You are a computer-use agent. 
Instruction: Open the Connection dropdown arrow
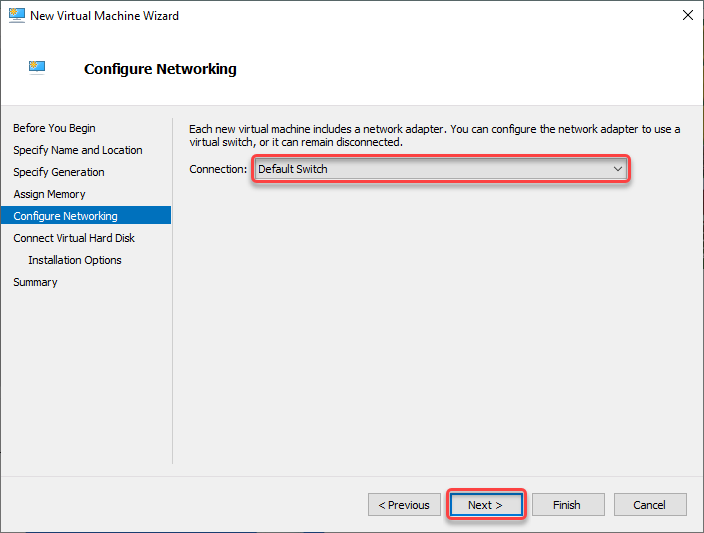618,169
